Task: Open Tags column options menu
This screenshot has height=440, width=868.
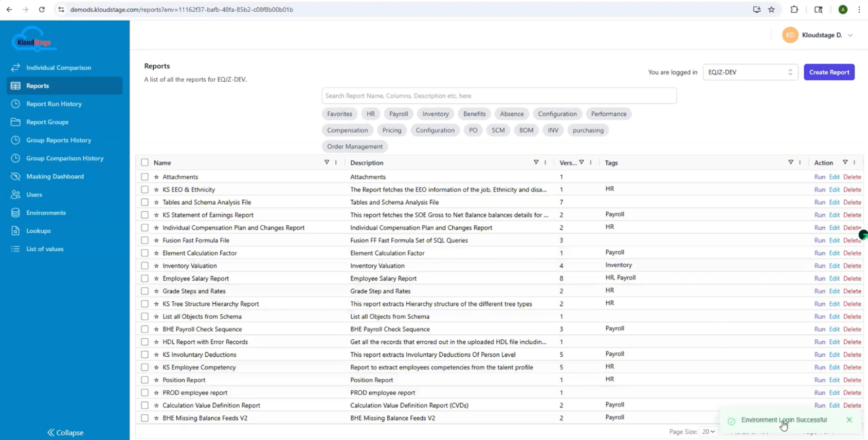Action: tap(800, 162)
